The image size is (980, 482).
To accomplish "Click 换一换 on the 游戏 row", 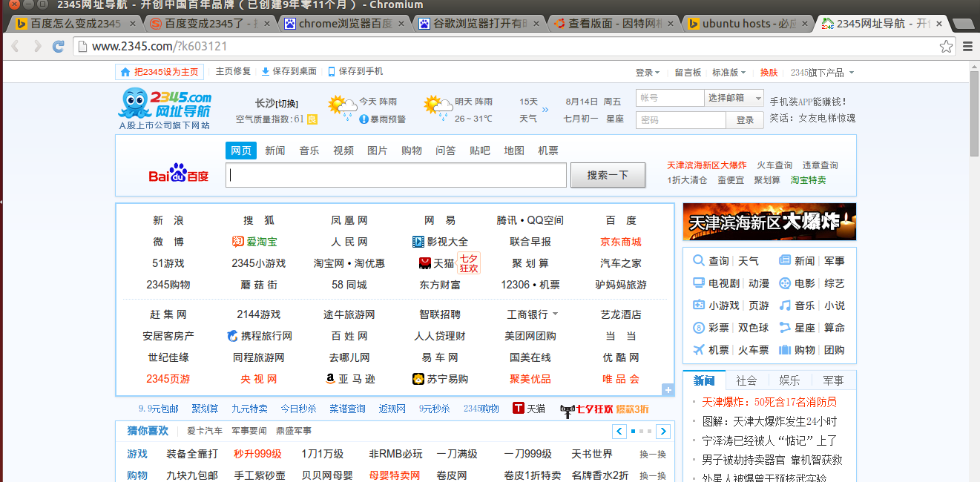I will pos(653,455).
